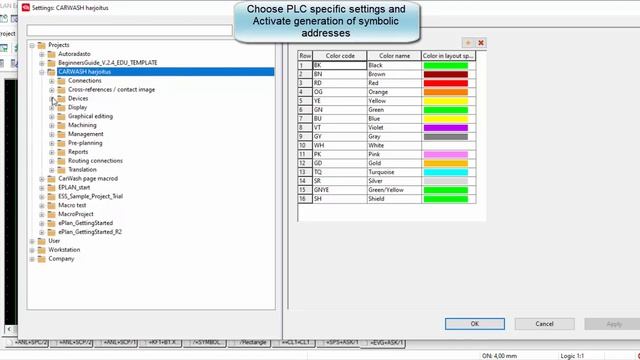Expand the Connections settings folder
The height and width of the screenshot is (360, 640).
[x=52, y=81]
